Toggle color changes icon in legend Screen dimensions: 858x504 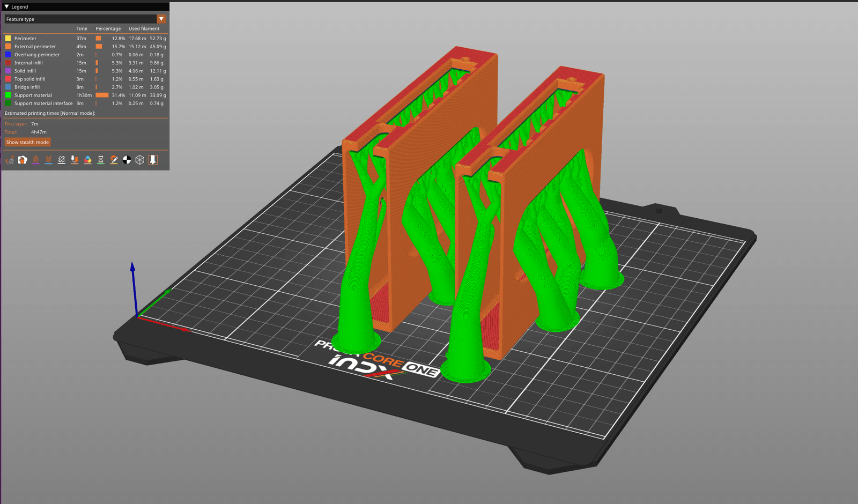pos(87,160)
